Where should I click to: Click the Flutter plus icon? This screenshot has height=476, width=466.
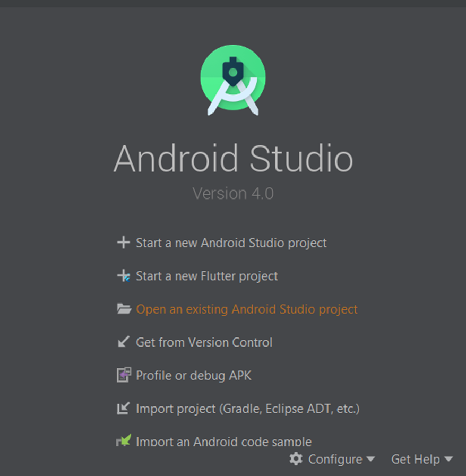click(124, 275)
